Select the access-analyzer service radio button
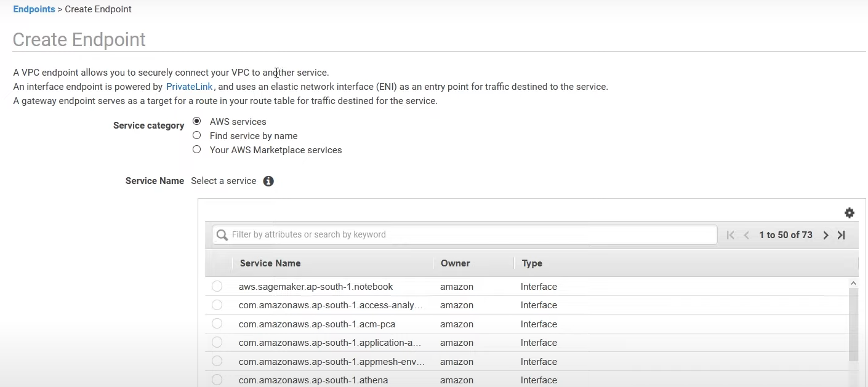The width and height of the screenshot is (868, 387). tap(217, 305)
